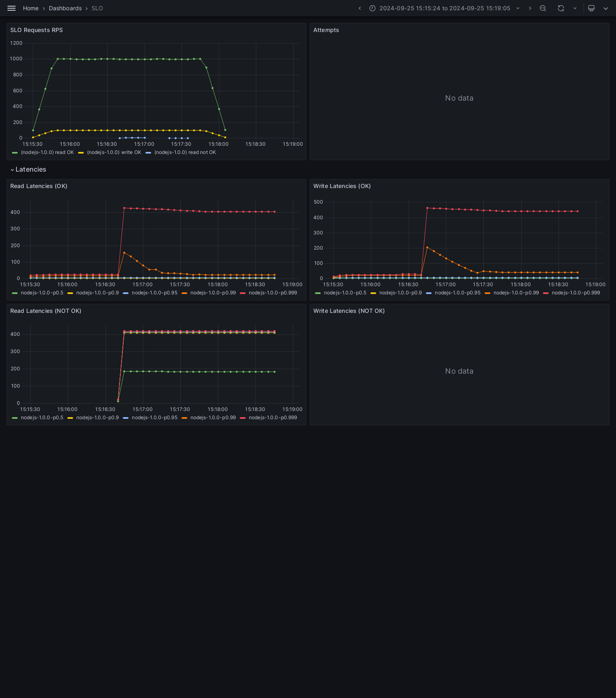Collapse the Latencies row
Screen dimensions: 616x698
[x=12, y=170]
